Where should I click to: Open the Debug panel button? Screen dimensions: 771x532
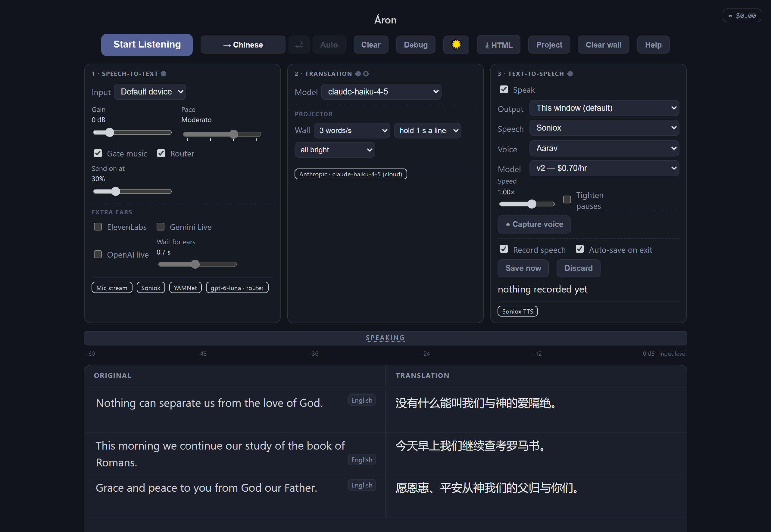pos(416,45)
